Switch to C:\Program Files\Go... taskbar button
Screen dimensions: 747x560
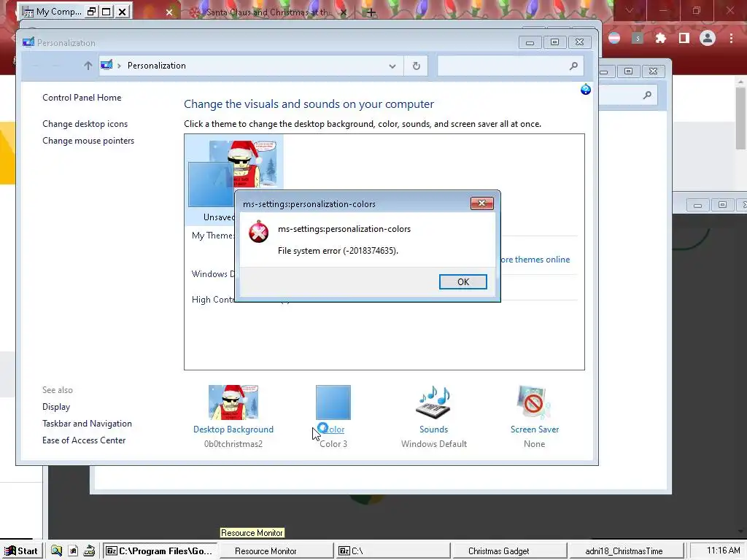tap(159, 551)
